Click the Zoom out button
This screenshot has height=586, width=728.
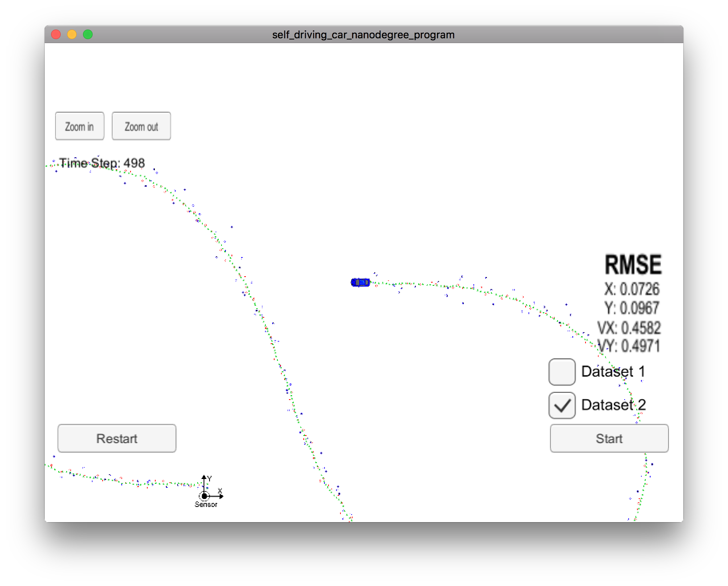coord(141,126)
